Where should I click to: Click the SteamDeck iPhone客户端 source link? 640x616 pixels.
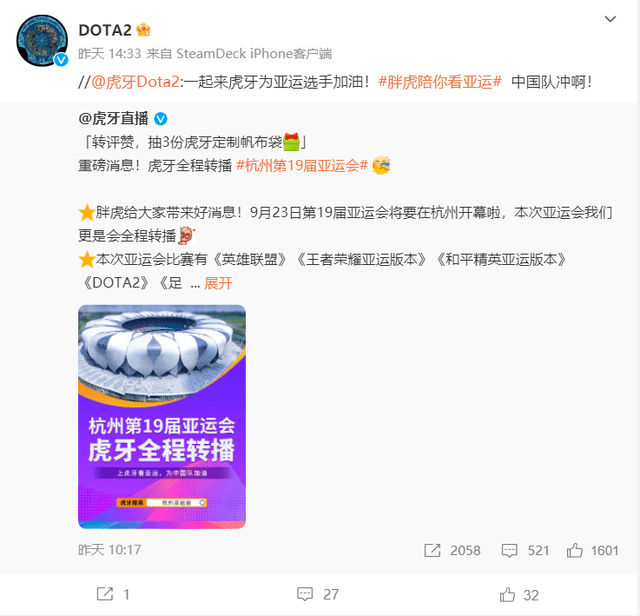click(x=253, y=53)
